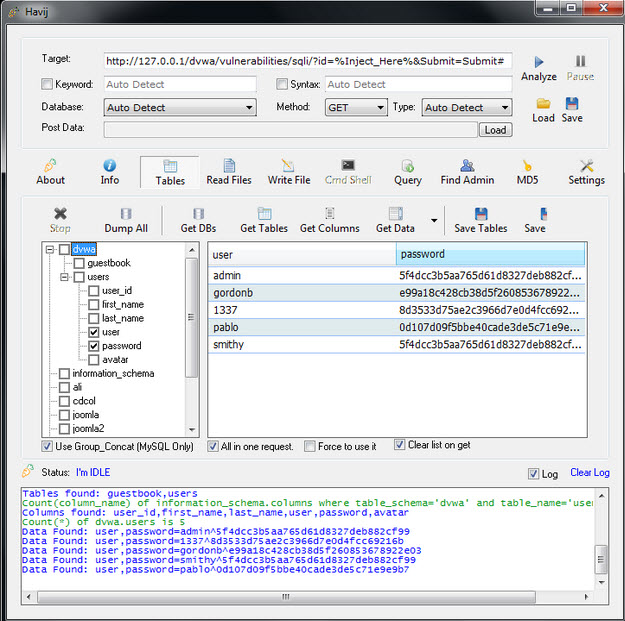This screenshot has height=621, width=625.
Task: Click the Target URL field
Action: (308, 61)
